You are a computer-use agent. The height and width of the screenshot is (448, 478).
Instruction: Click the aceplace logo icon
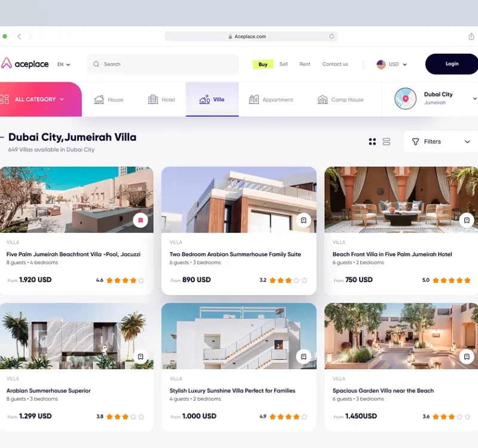[7, 63]
